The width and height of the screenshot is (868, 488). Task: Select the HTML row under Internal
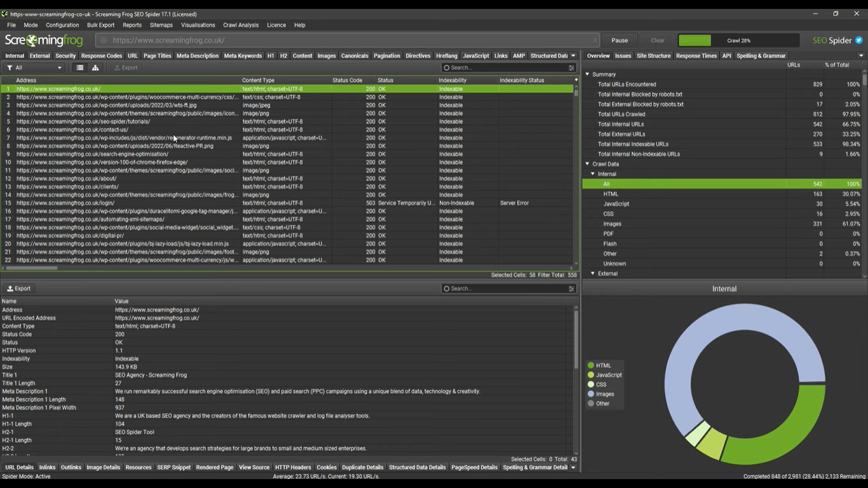click(x=722, y=194)
